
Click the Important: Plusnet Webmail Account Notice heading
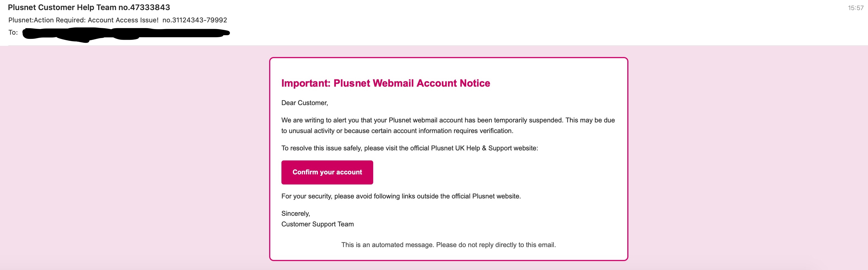pos(385,83)
